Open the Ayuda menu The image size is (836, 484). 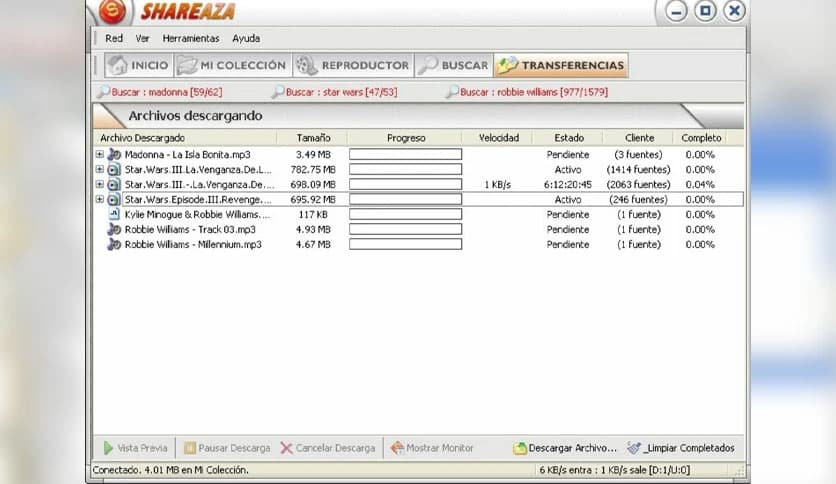(x=246, y=38)
